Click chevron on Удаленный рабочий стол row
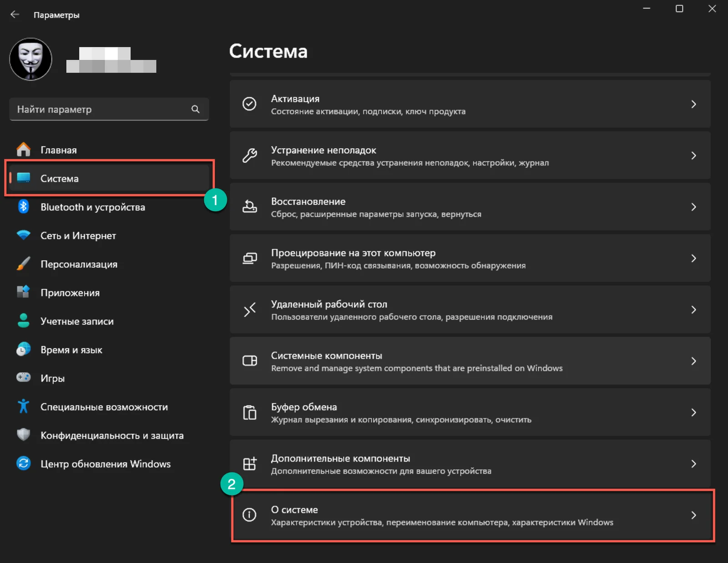Viewport: 728px width, 563px height. [x=693, y=310]
